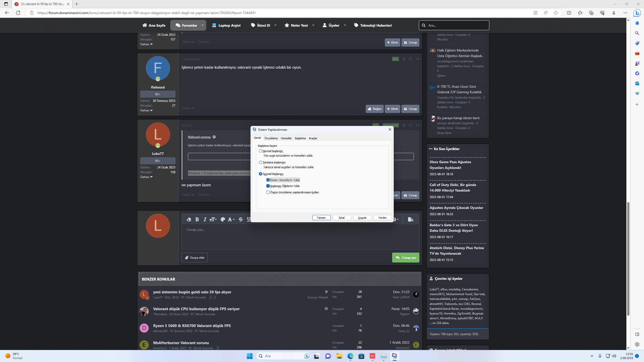Check Özgün önyükleme yapılandırmasını kullan
This screenshot has height=362, width=644.
(x=268, y=192)
